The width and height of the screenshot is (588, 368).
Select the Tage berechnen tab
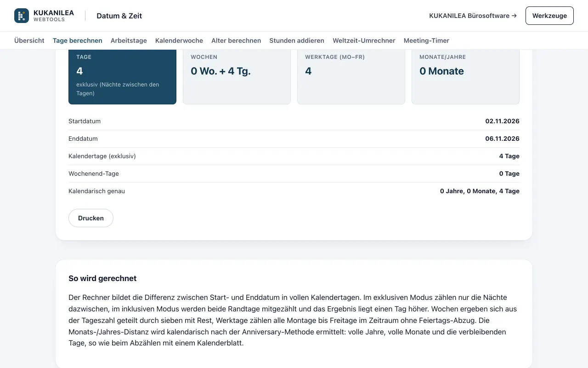point(78,40)
